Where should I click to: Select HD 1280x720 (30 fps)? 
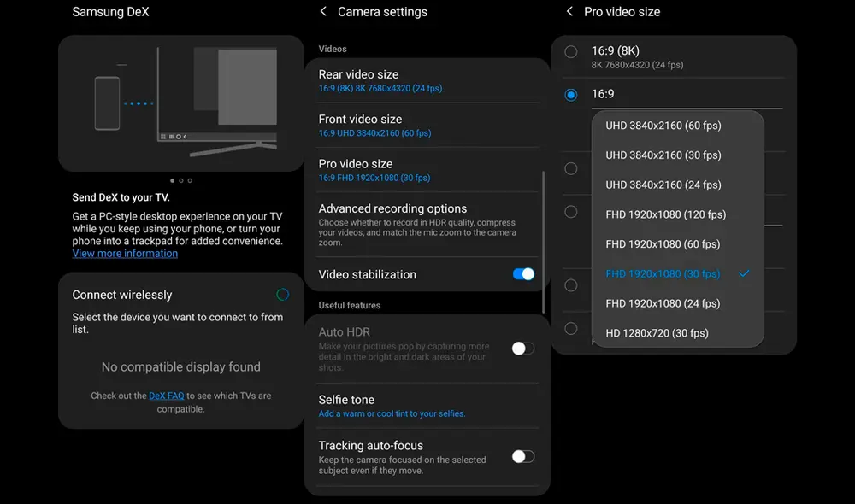click(x=655, y=332)
